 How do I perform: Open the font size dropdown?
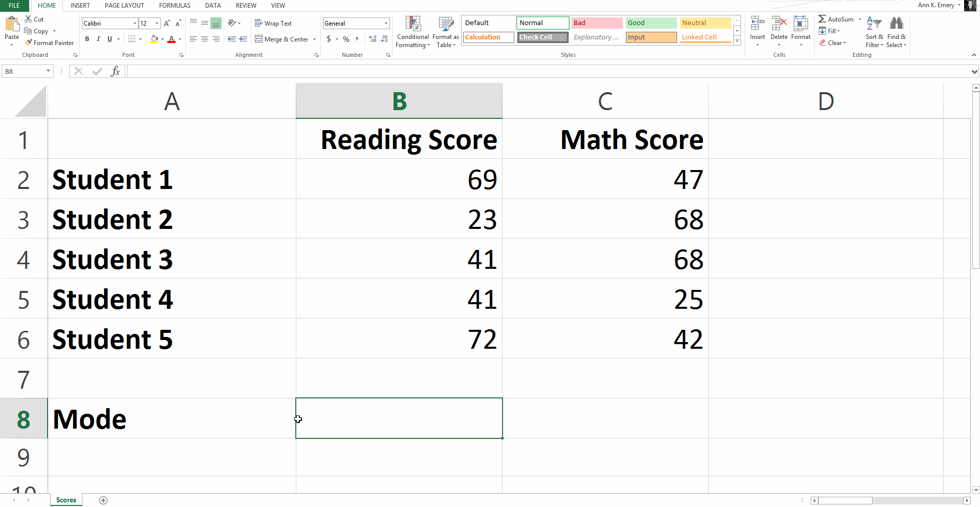[x=157, y=24]
